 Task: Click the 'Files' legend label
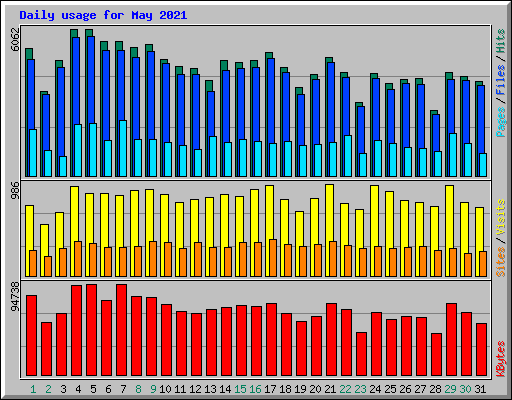click(x=501, y=80)
